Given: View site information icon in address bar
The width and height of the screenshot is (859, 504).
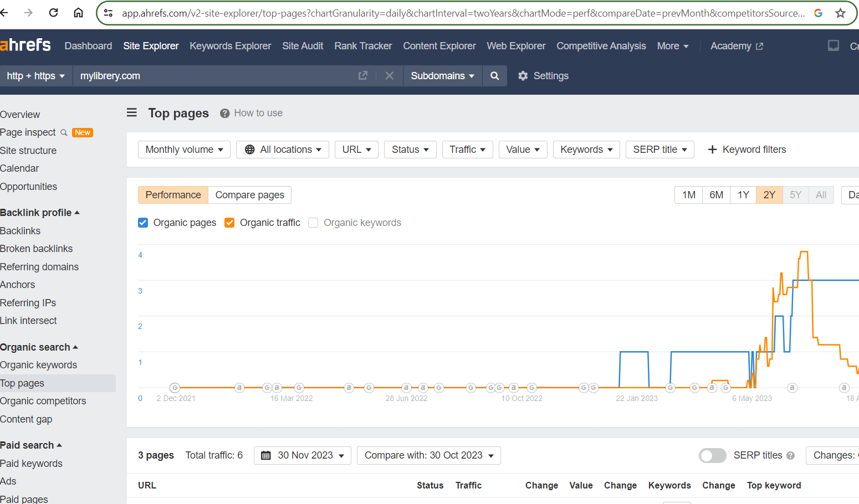Looking at the screenshot, I should pos(109,13).
